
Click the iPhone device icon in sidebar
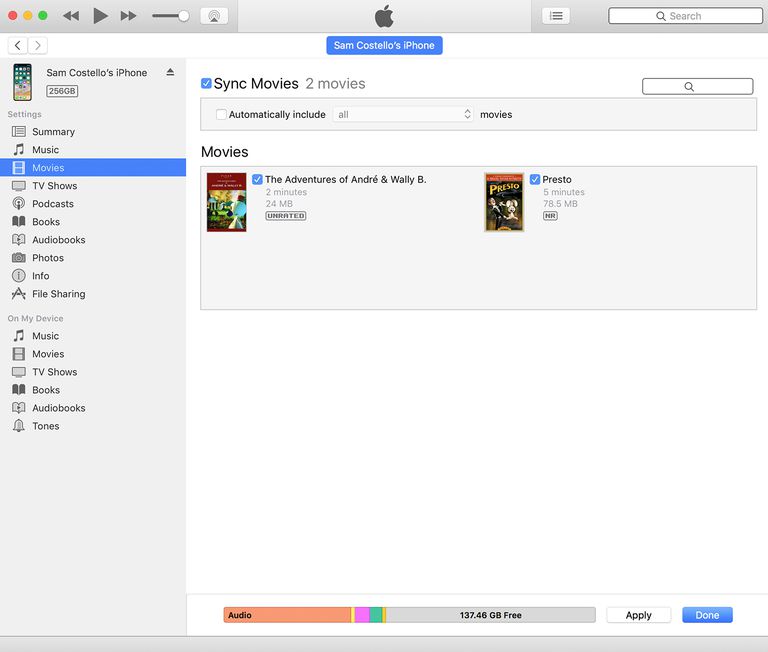click(23, 82)
